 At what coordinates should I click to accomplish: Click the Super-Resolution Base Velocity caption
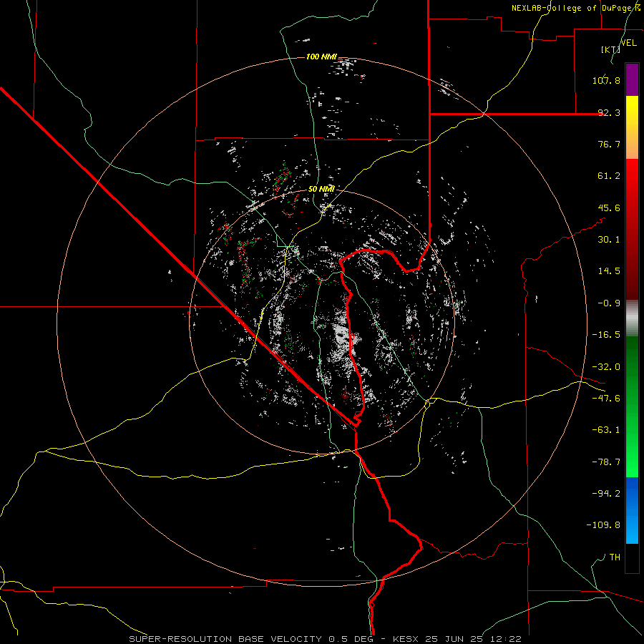(326, 639)
